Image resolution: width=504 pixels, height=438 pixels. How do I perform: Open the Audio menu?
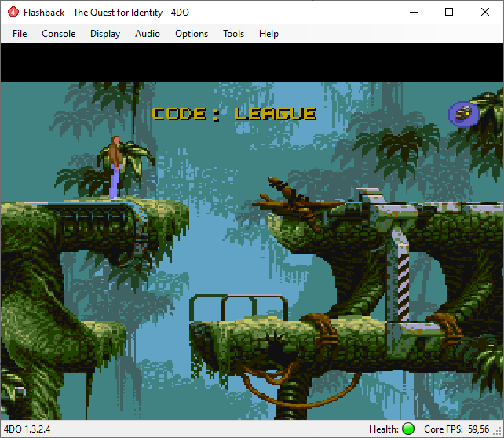(148, 34)
